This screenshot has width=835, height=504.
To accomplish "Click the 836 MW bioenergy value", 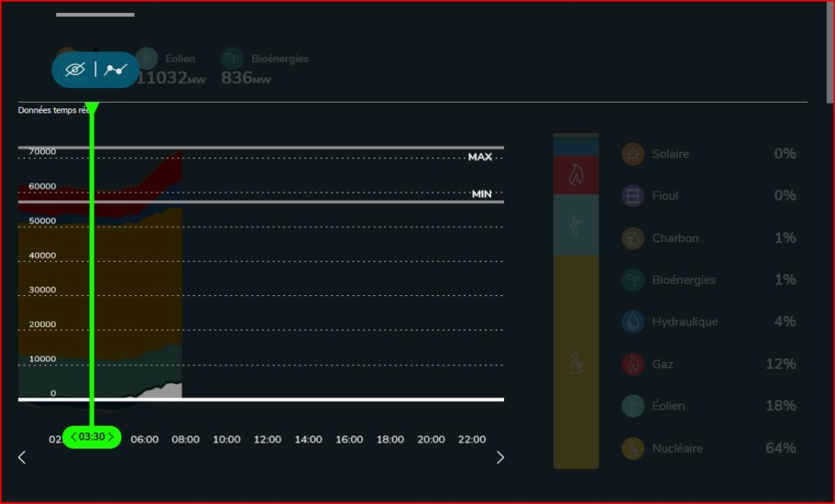I will click(245, 77).
